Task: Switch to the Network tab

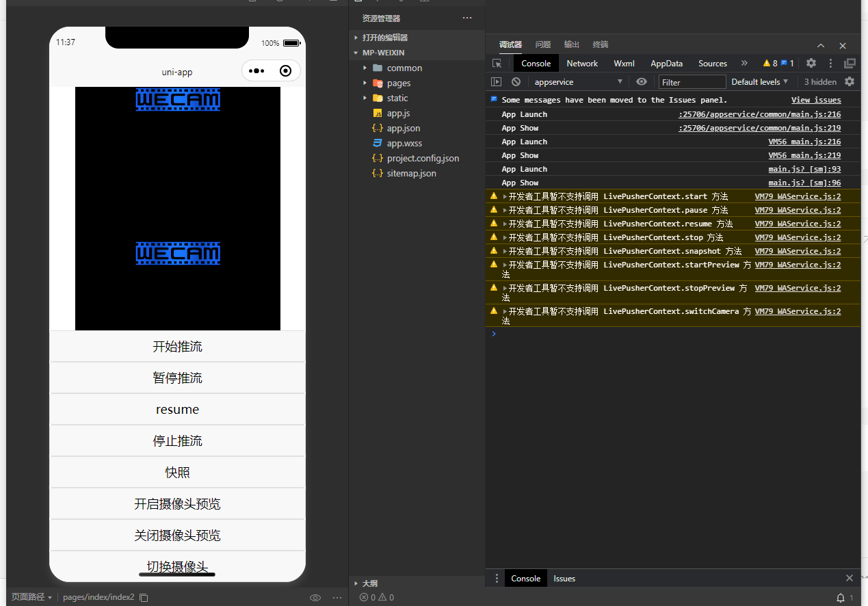Action: coord(582,63)
